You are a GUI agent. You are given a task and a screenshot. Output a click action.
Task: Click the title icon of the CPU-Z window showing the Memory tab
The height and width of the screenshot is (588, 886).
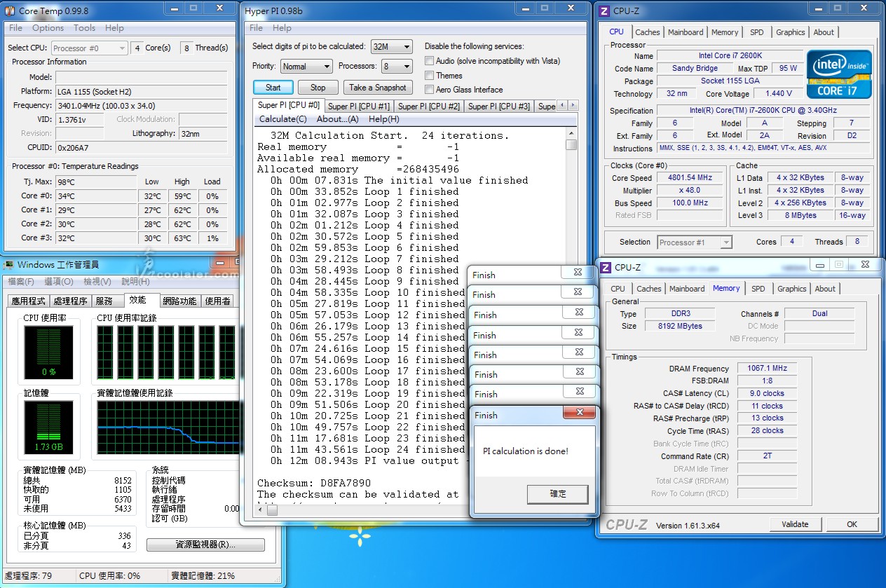pos(605,268)
